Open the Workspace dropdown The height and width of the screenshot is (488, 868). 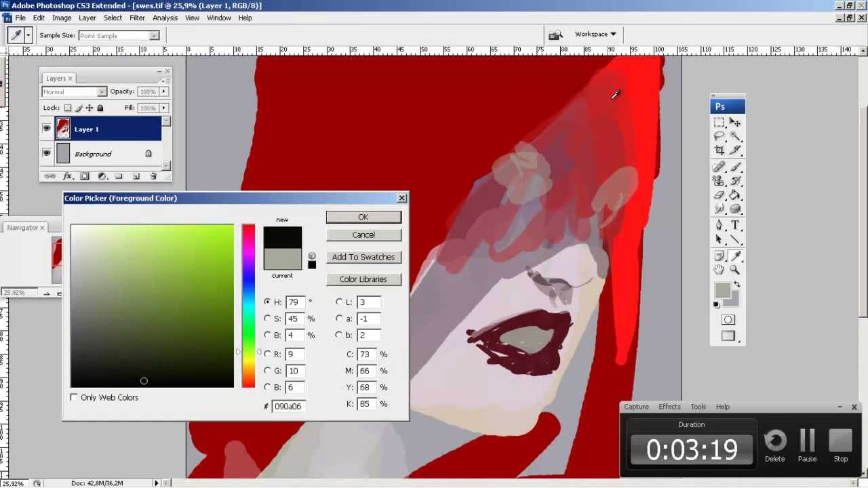(595, 34)
